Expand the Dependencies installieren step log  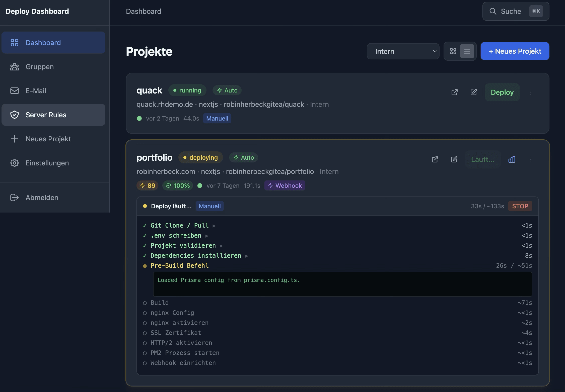(x=247, y=255)
